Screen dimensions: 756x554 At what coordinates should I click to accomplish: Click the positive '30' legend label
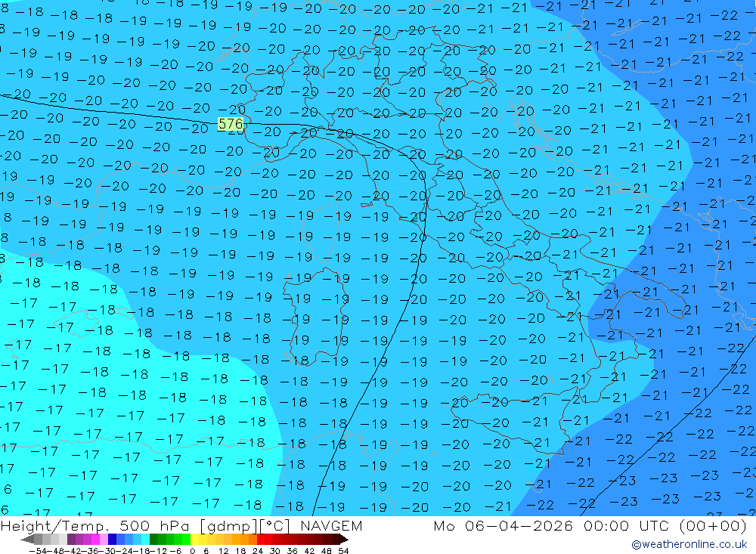[275, 551]
